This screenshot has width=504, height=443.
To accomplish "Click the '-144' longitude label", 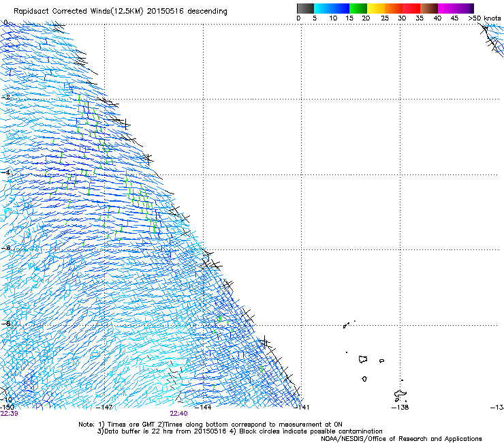I will (203, 408).
